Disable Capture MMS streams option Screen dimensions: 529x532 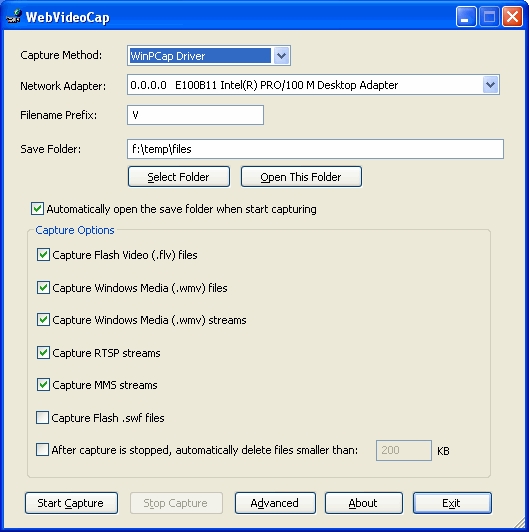[x=43, y=385]
